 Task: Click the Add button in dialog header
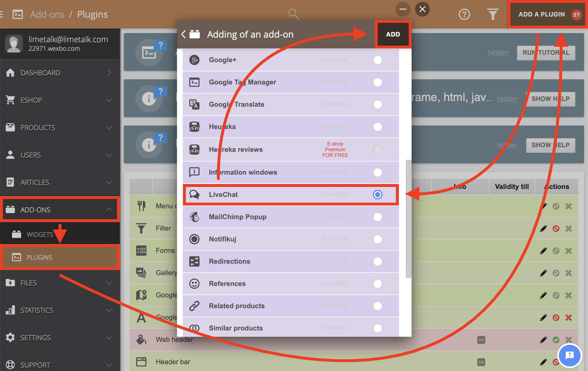pyautogui.click(x=393, y=34)
